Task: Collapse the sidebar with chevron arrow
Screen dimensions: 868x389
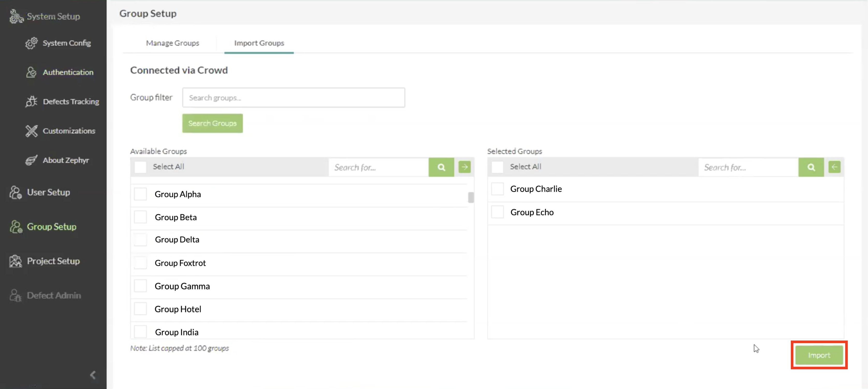Action: pos(93,375)
